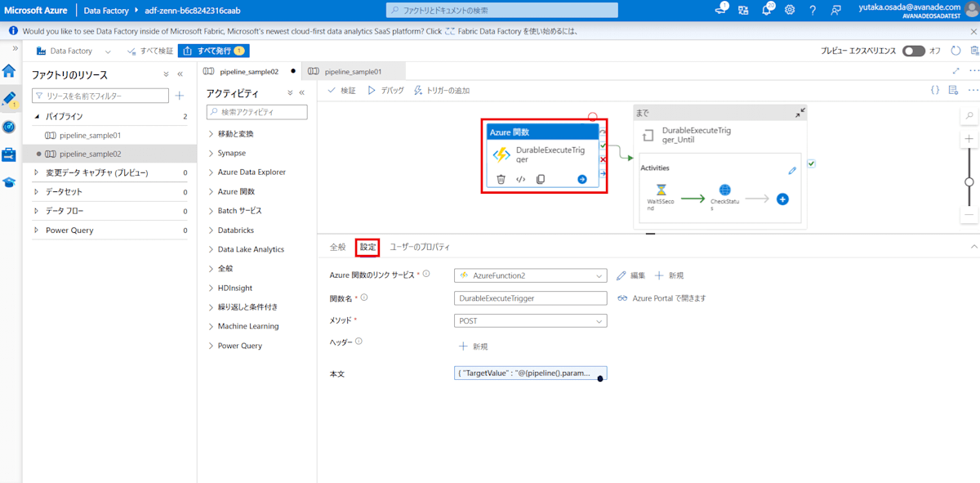This screenshot has height=483, width=980.
Task: Click the activity search field
Action: pyautogui.click(x=256, y=112)
